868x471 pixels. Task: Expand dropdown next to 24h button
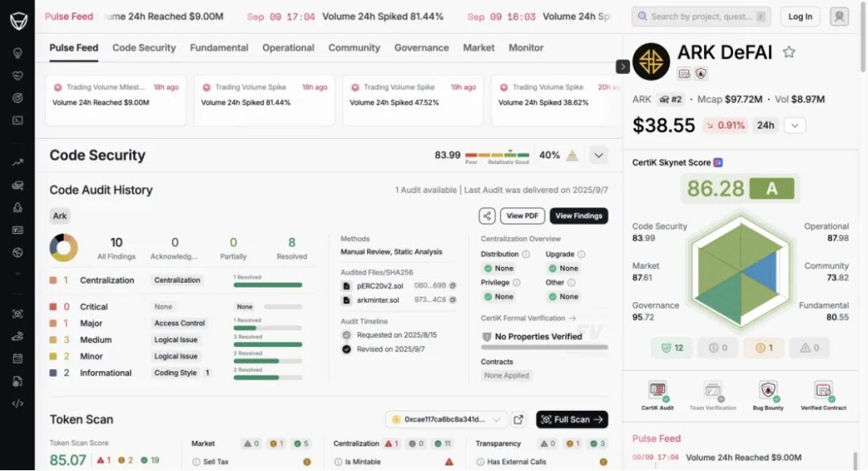pyautogui.click(x=794, y=125)
